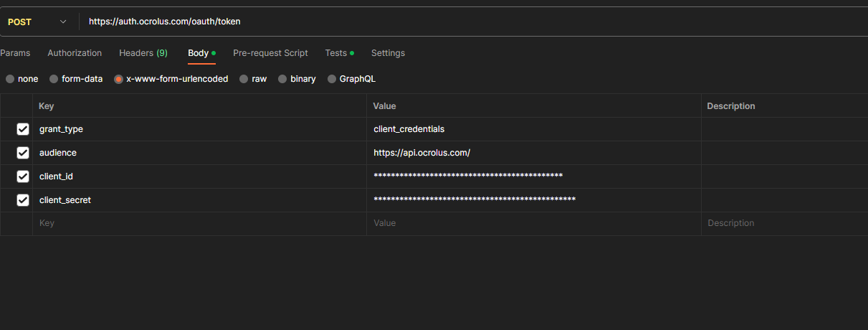Click the https://api.ocrolus.com/ value cell

pos(533,153)
